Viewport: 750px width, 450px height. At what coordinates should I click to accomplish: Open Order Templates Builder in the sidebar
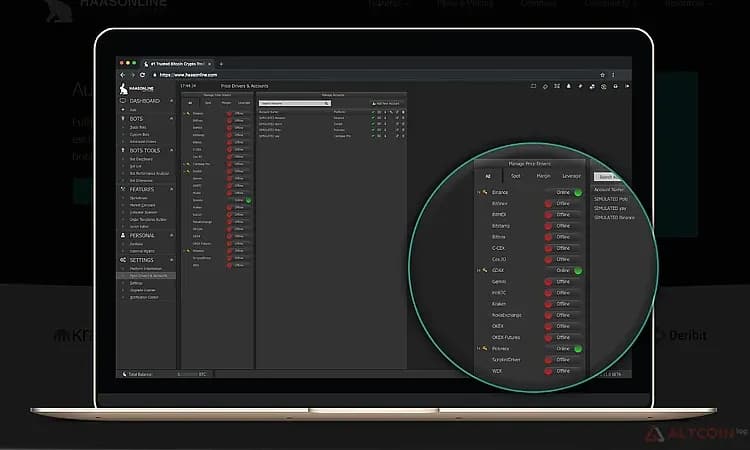point(148,220)
